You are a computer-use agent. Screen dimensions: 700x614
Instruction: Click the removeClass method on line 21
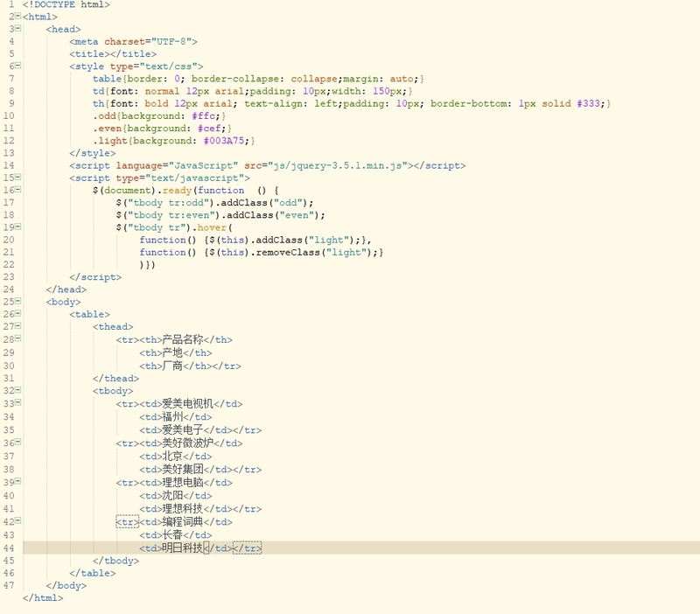coord(288,253)
